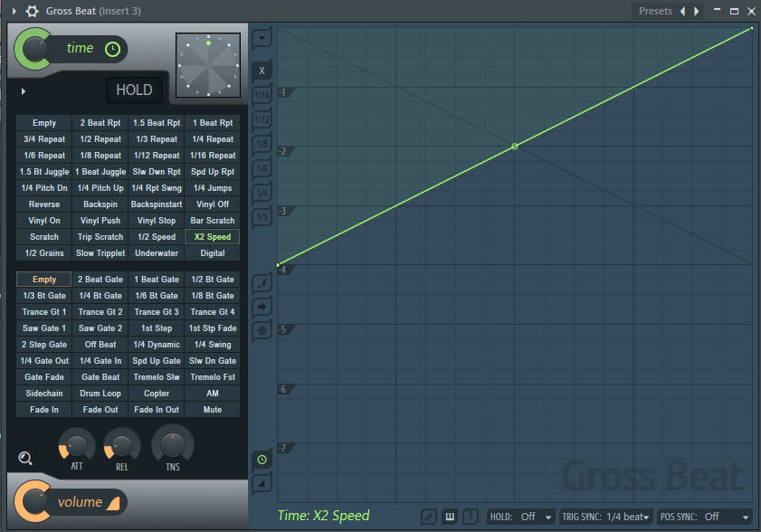Select the Drum Loop volume preset
This screenshot has height=532, width=761.
click(100, 394)
